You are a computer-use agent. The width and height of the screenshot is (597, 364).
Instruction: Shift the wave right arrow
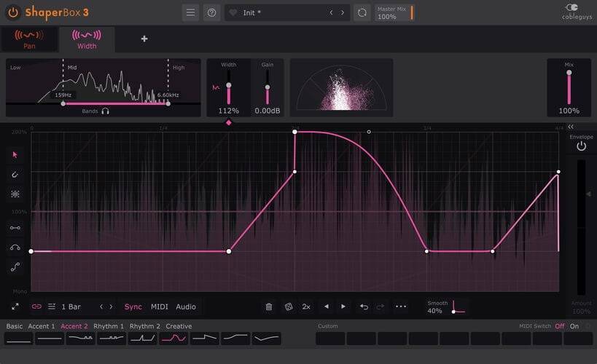(x=343, y=306)
